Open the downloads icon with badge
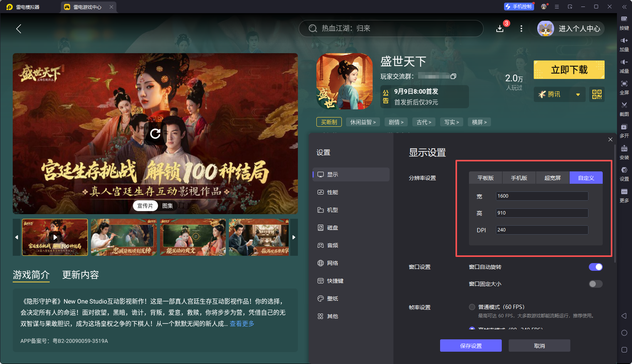 tap(500, 29)
